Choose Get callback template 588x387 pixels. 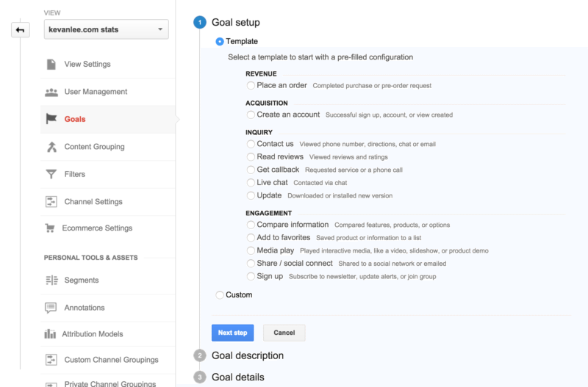[251, 170]
